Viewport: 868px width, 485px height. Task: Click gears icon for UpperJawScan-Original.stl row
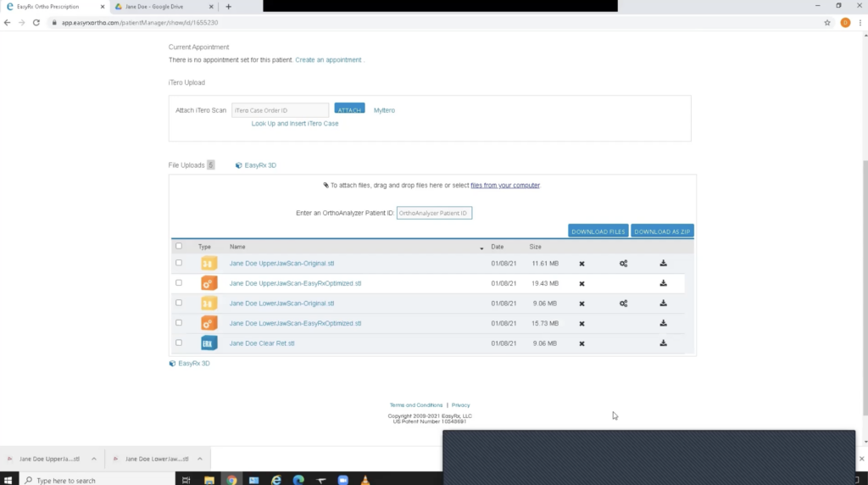pyautogui.click(x=623, y=264)
